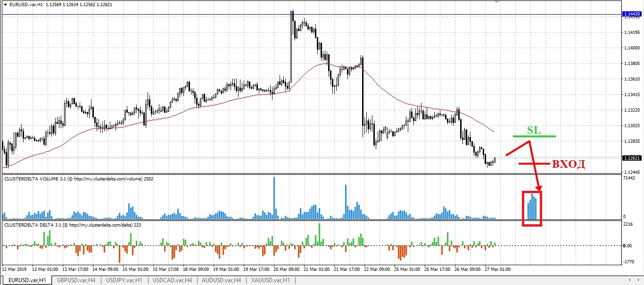The height and width of the screenshot is (285, 644).
Task: Select the USDJPY.var,H1 chart tab
Action: coord(124,280)
